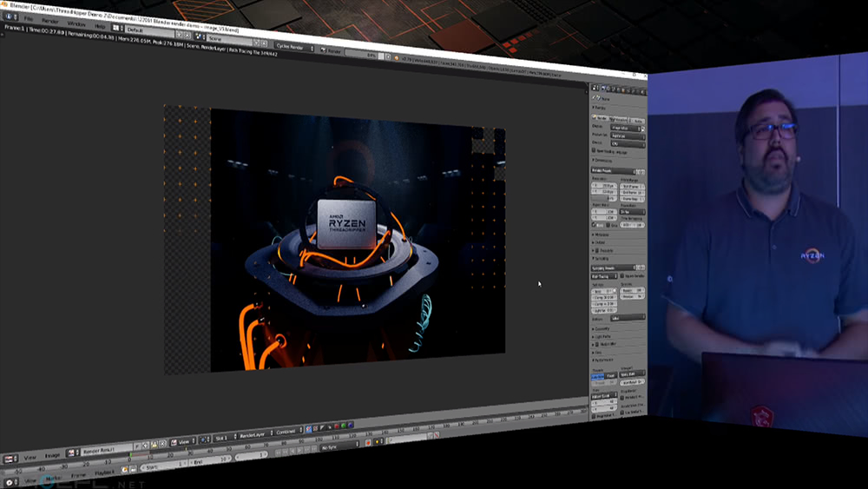
Task: Unlink Render Result with the X icon
Action: pyautogui.click(x=162, y=444)
